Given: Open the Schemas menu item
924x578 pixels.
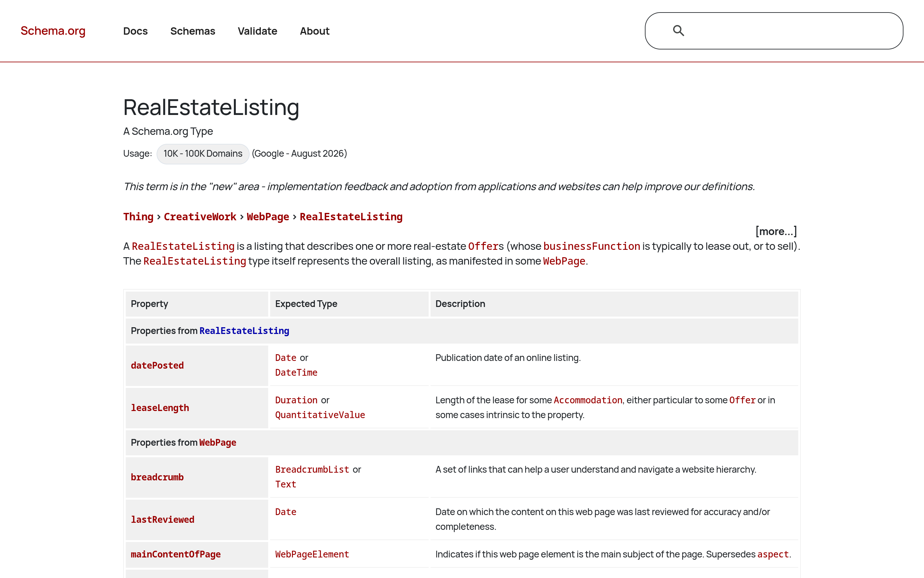Looking at the screenshot, I should 193,31.
